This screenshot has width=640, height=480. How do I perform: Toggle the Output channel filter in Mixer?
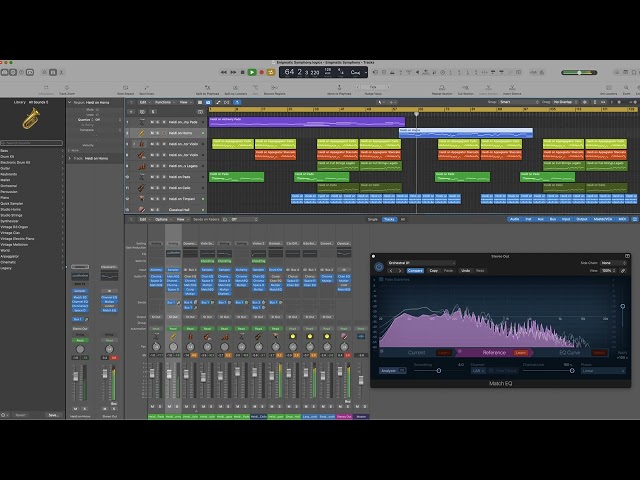click(582, 219)
